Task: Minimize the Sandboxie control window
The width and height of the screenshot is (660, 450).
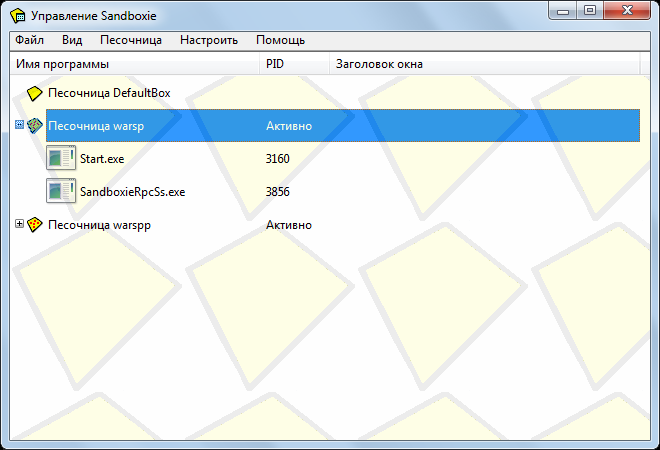Action: [562, 11]
